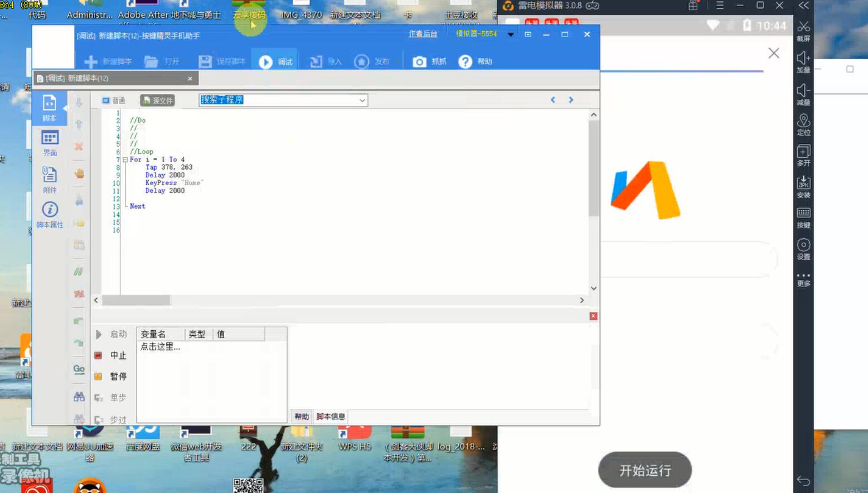Click the 安装 APK install icon
The height and width of the screenshot is (493, 868).
click(803, 187)
